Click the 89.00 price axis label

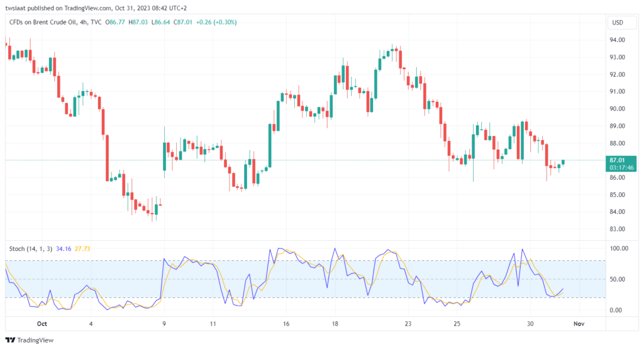coord(618,126)
